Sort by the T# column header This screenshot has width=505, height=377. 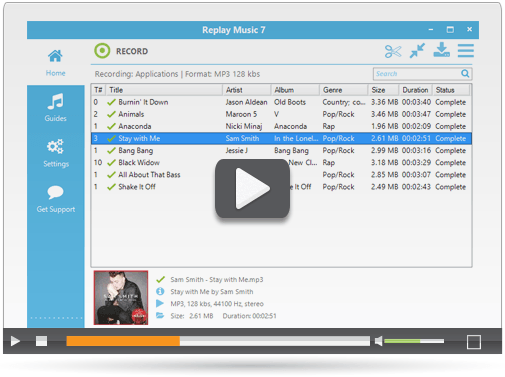99,90
